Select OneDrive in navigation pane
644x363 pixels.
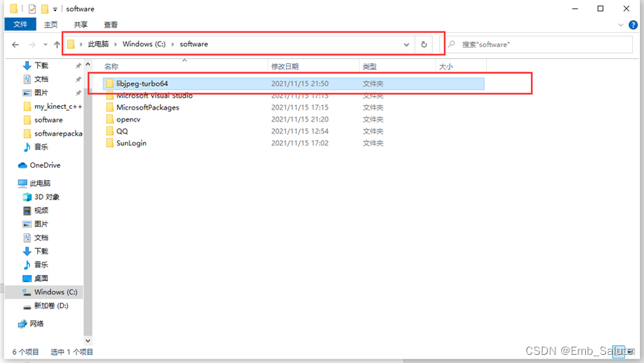click(x=45, y=165)
